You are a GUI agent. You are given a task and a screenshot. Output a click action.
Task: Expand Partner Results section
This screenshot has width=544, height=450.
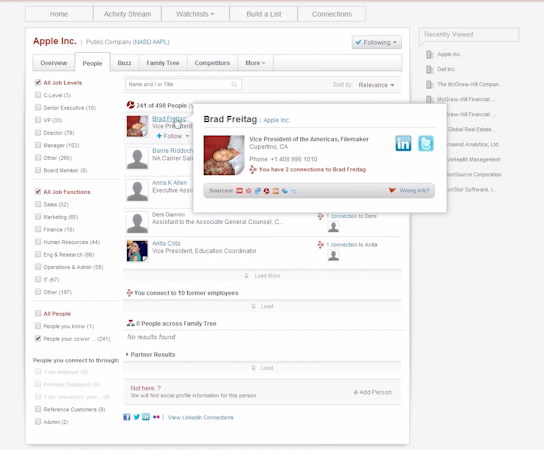click(151, 354)
